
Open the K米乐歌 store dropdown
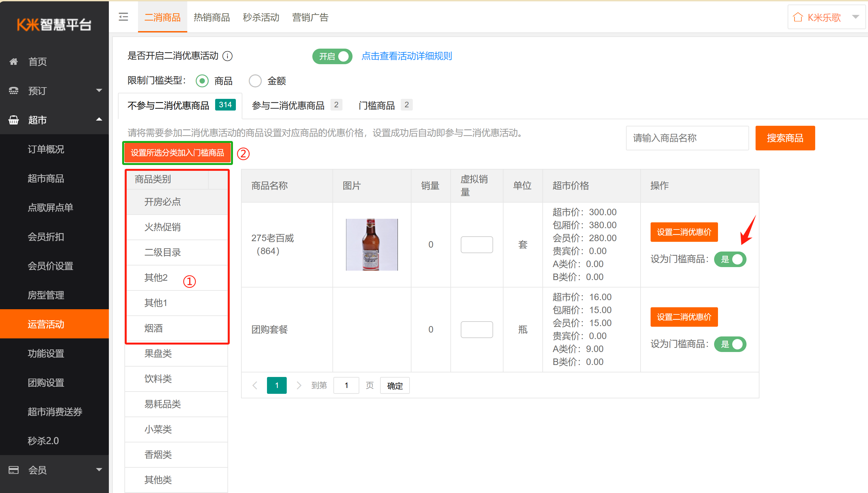click(x=855, y=17)
